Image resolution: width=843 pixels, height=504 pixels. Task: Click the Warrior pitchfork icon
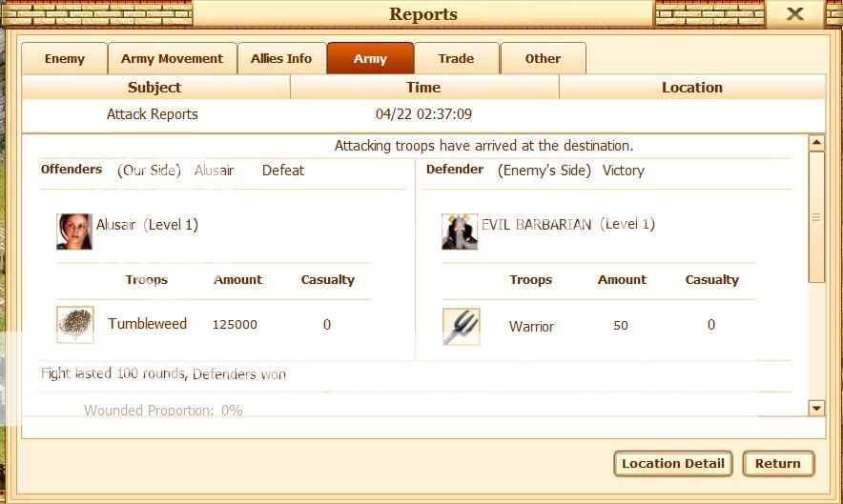pyautogui.click(x=462, y=326)
